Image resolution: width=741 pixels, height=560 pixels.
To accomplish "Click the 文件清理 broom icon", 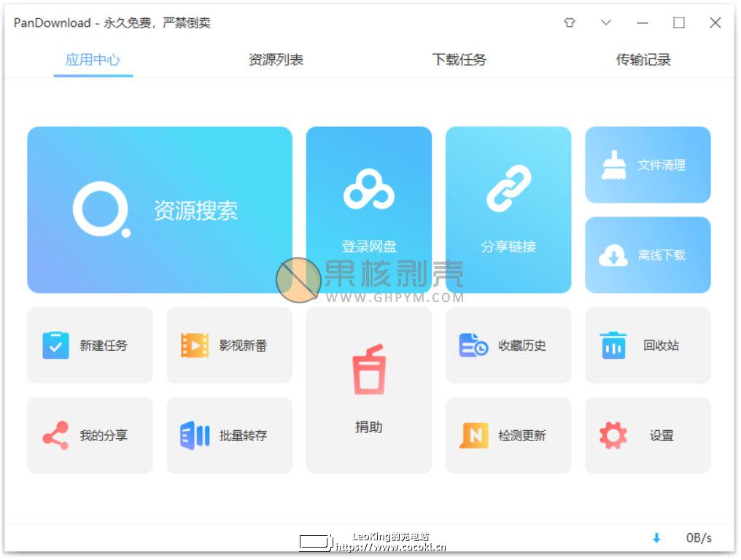I will tap(613, 165).
